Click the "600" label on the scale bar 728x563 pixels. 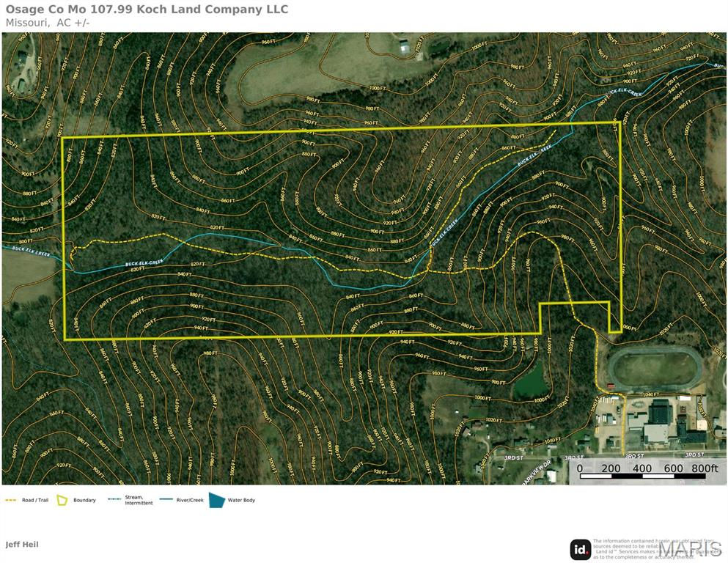pos(673,468)
